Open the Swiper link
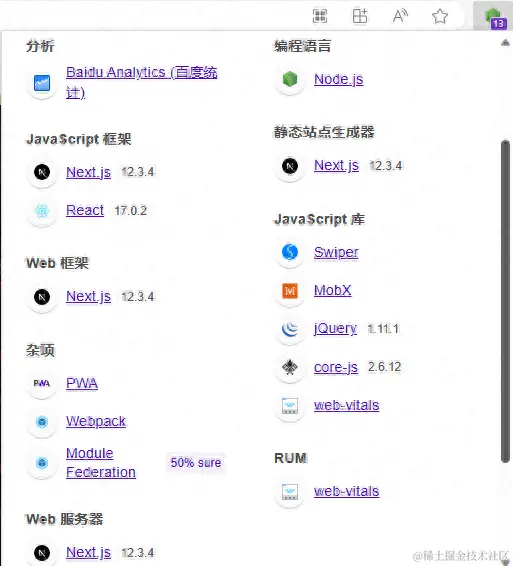This screenshot has height=566, width=513. pos(336,252)
